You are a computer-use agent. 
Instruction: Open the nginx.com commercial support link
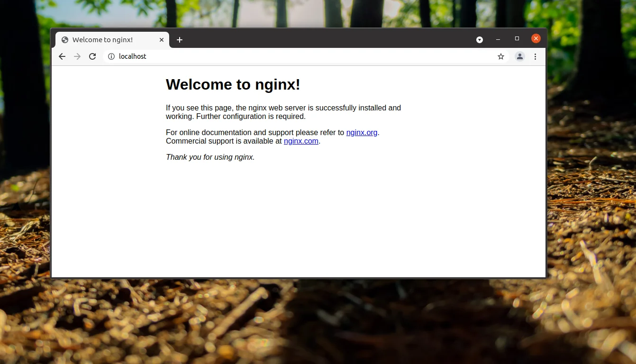click(x=300, y=141)
